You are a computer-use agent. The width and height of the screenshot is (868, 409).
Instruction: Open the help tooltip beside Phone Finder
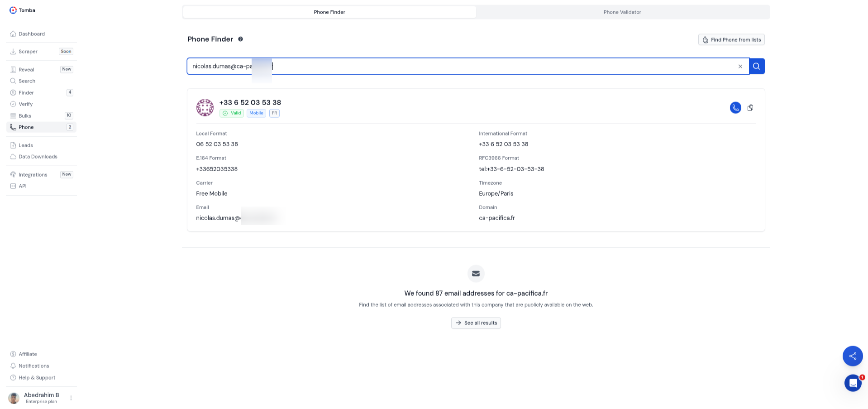coord(240,39)
